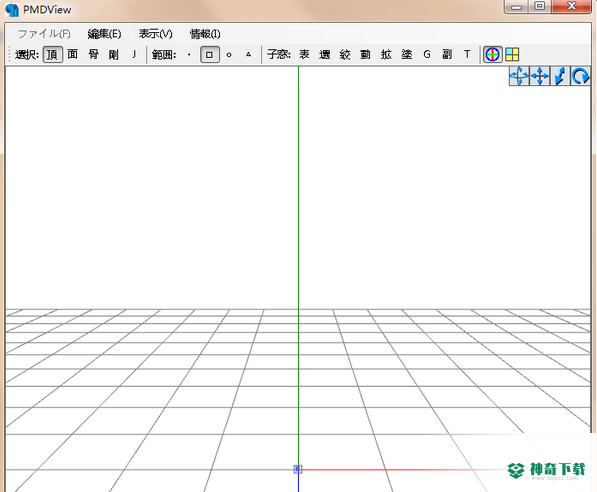Open the ファイル(F) menu
Viewport: 597px width, 492px height.
tap(44, 34)
